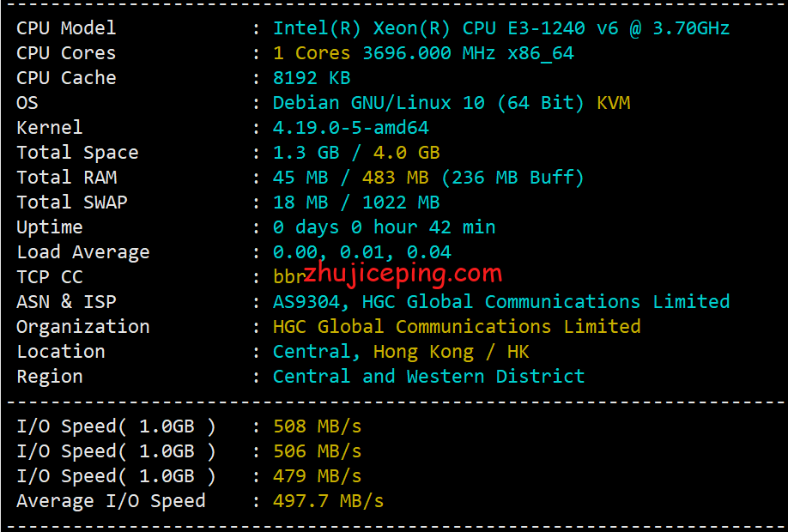Click the "Organization" label
The height and width of the screenshot is (532, 788).
click(x=83, y=327)
